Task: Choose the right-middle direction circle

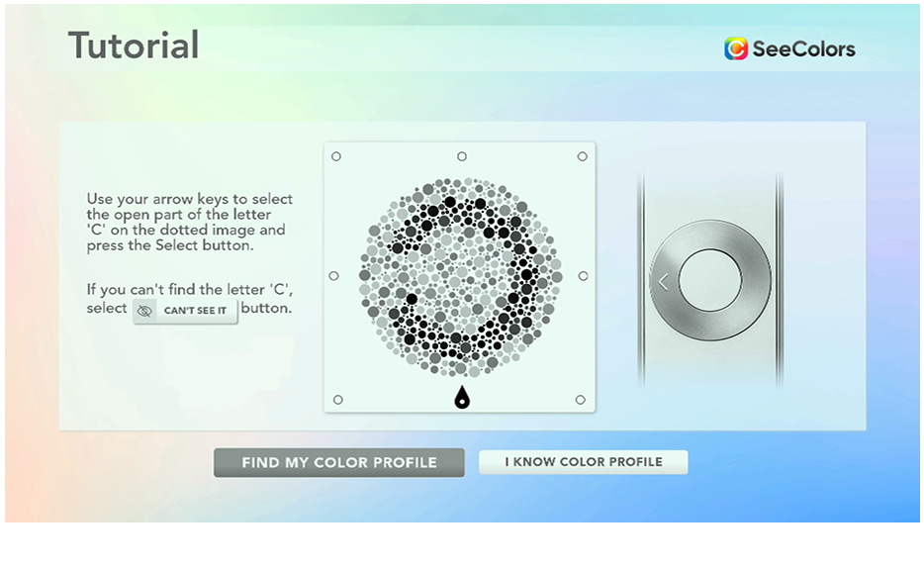Action: click(x=583, y=276)
